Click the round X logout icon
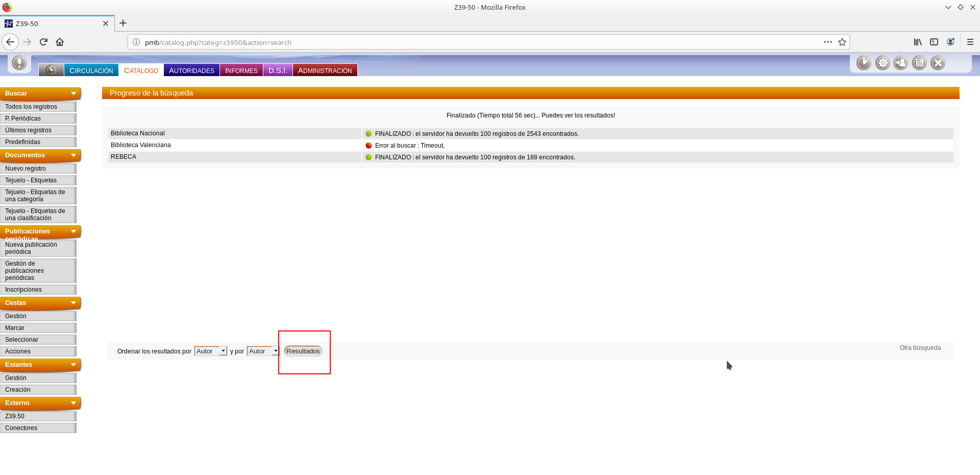Screen dimensions: 980x475 (938, 63)
